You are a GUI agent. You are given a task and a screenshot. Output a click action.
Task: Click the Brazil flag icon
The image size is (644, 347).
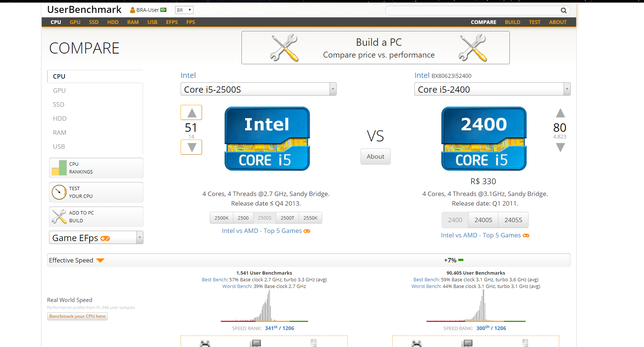point(163,10)
